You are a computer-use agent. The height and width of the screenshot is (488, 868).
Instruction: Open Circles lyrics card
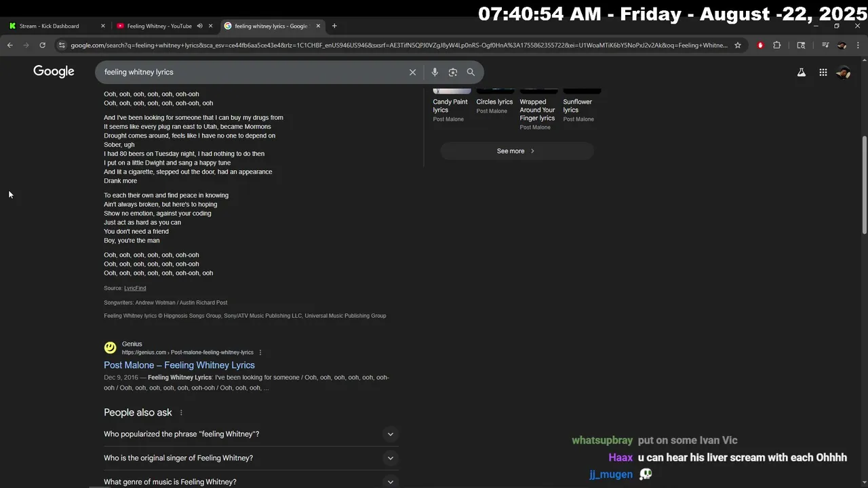pos(494,102)
